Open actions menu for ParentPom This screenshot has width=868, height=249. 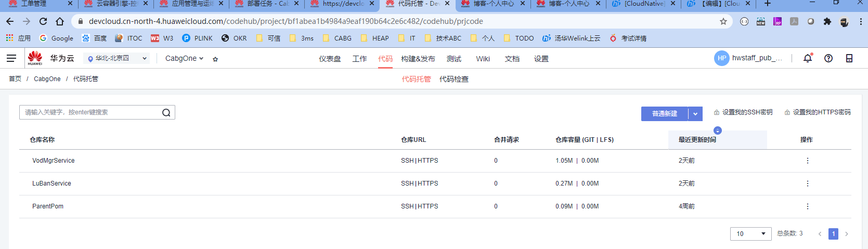click(x=808, y=206)
